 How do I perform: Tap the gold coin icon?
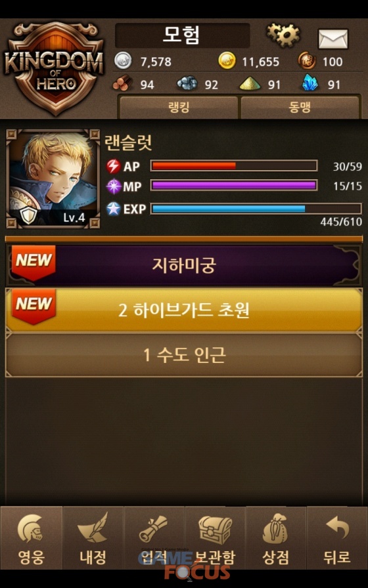[227, 61]
